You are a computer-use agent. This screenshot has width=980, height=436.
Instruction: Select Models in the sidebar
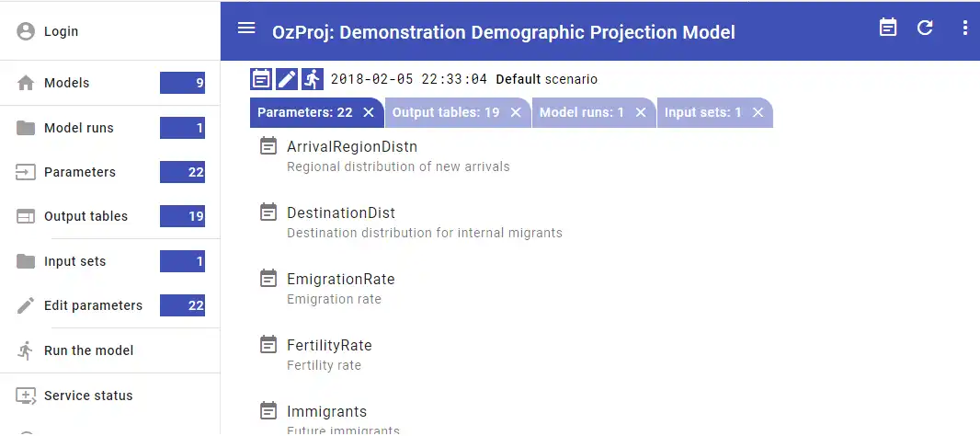(66, 83)
